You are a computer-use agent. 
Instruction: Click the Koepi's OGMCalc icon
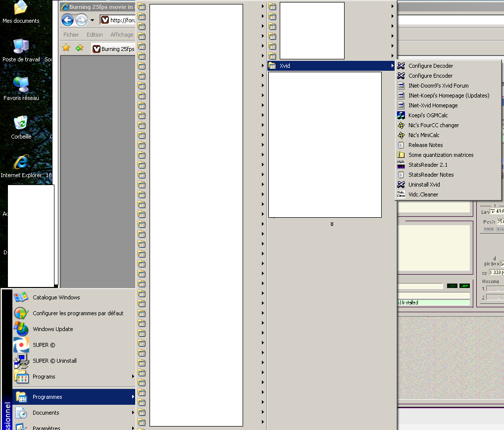tap(401, 115)
